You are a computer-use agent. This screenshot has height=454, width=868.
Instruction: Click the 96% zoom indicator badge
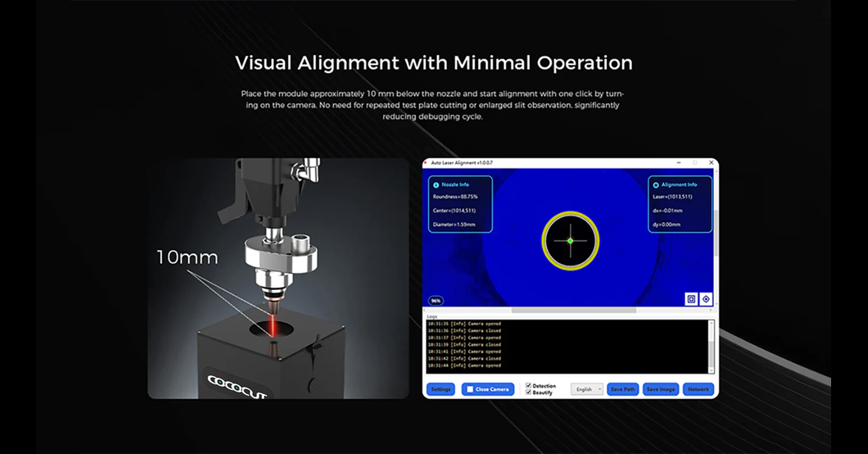tap(435, 300)
